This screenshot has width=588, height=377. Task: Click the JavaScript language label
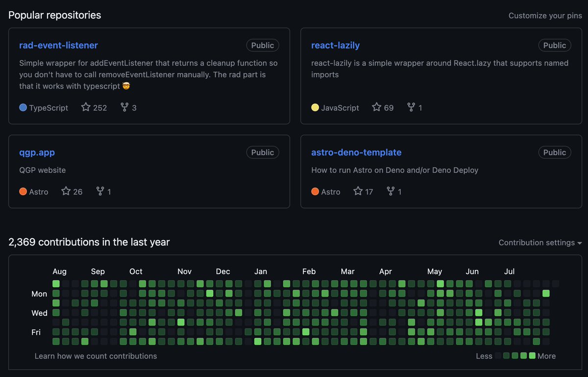tap(340, 108)
